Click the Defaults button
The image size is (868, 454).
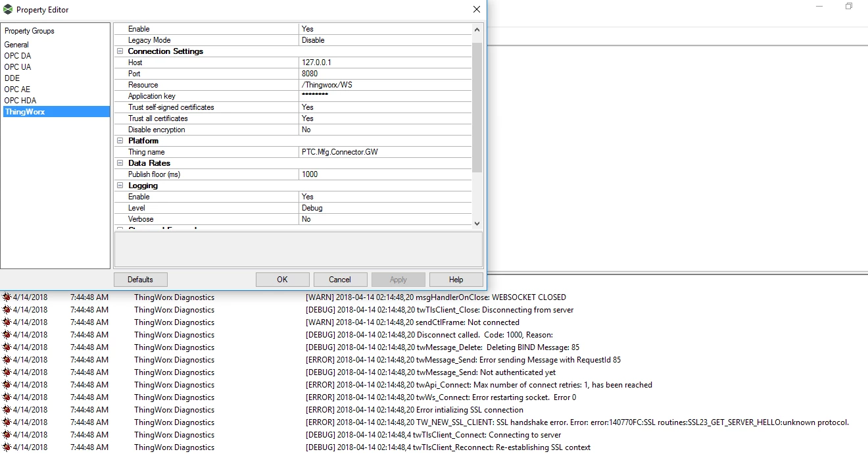pos(140,280)
